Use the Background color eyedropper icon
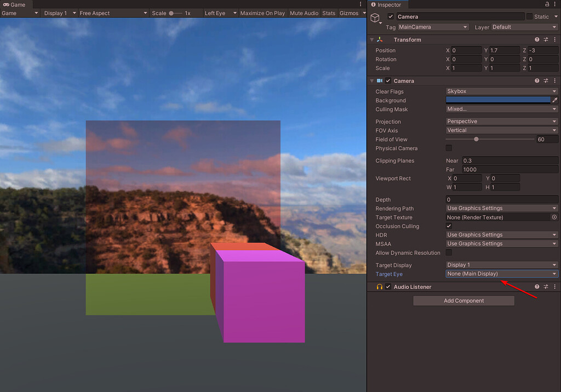This screenshot has height=392, width=561. [554, 100]
